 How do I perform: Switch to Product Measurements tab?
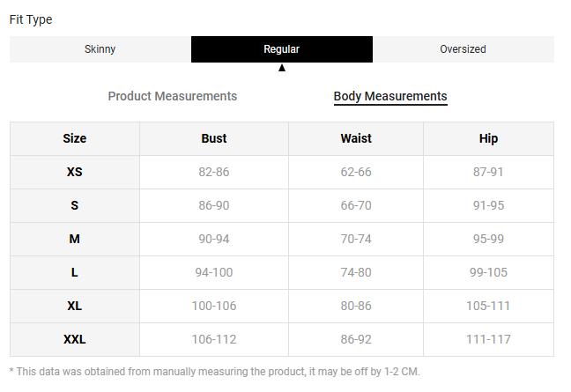[172, 96]
